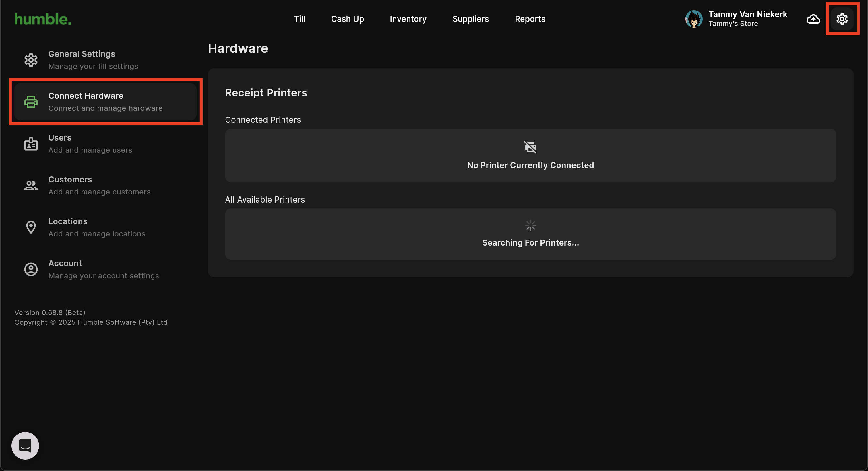Click No Printer Currently Connected text

[x=530, y=165]
